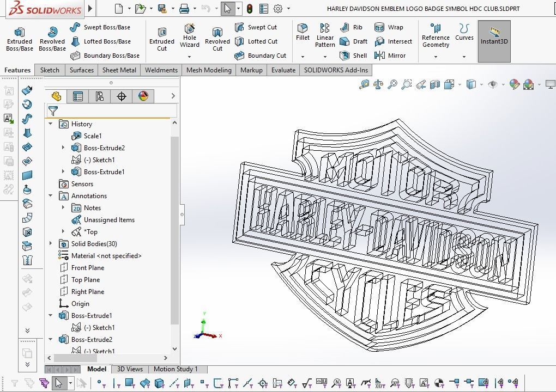Viewport: 556px width, 392px height.
Task: Click the feature tree vertical scrollbar
Action: pyautogui.click(x=174, y=230)
